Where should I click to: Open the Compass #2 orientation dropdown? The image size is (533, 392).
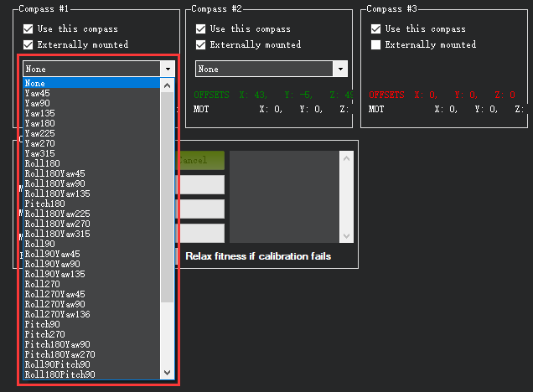click(x=339, y=69)
